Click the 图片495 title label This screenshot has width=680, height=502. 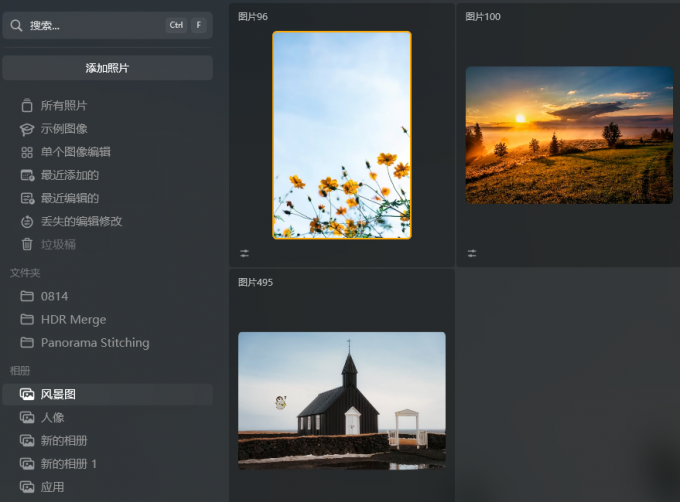tap(255, 282)
